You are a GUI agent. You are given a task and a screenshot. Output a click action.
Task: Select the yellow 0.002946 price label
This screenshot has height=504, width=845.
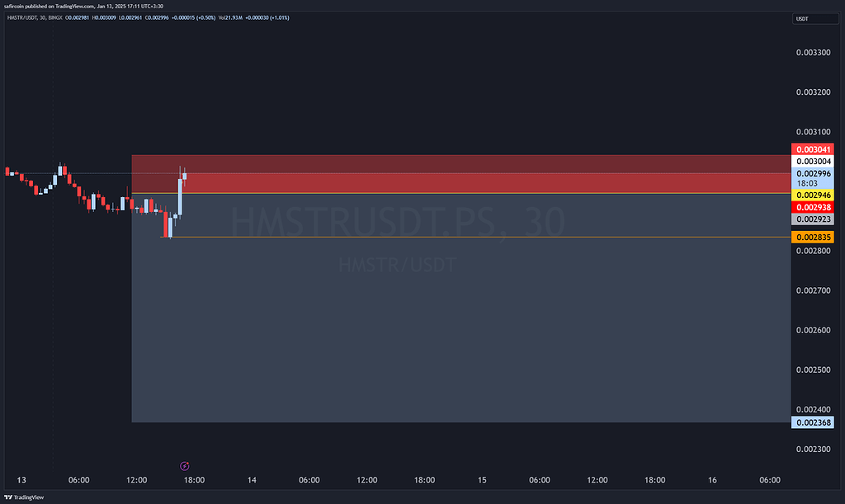pyautogui.click(x=813, y=195)
